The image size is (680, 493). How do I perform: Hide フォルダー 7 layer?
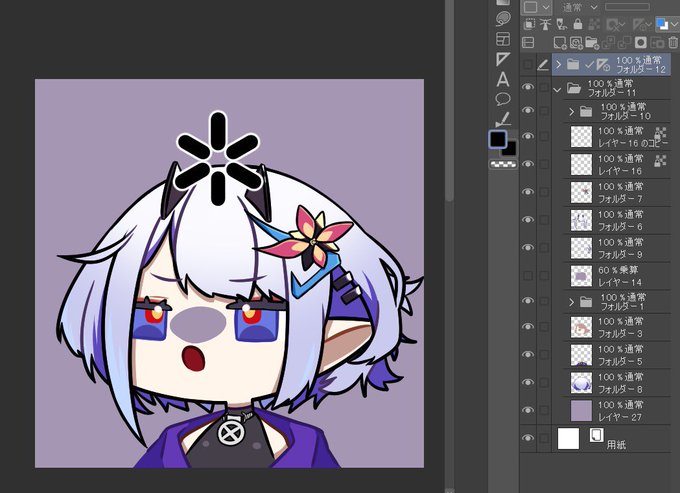point(528,192)
